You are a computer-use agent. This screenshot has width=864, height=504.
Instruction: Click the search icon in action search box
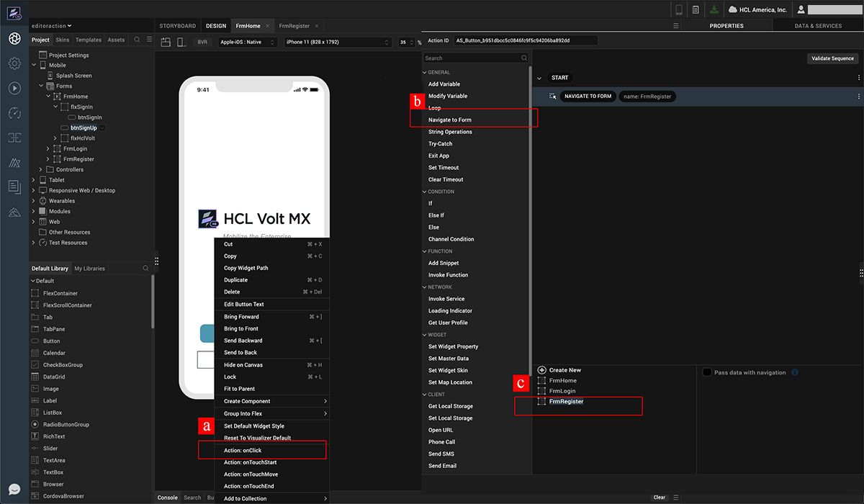click(x=523, y=58)
